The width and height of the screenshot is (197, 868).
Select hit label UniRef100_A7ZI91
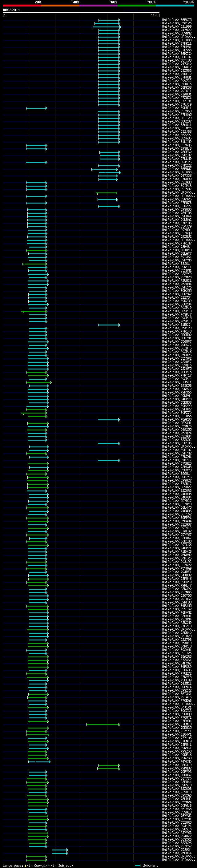pos(177,101)
